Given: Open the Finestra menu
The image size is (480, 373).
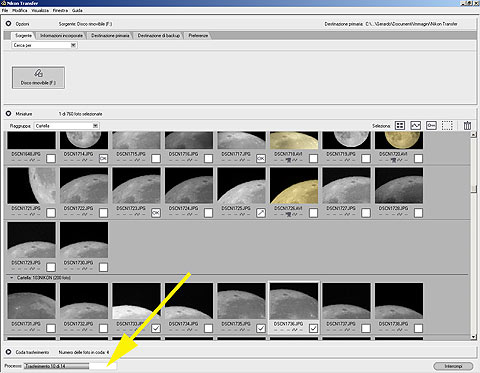Looking at the screenshot, I should pos(60,10).
